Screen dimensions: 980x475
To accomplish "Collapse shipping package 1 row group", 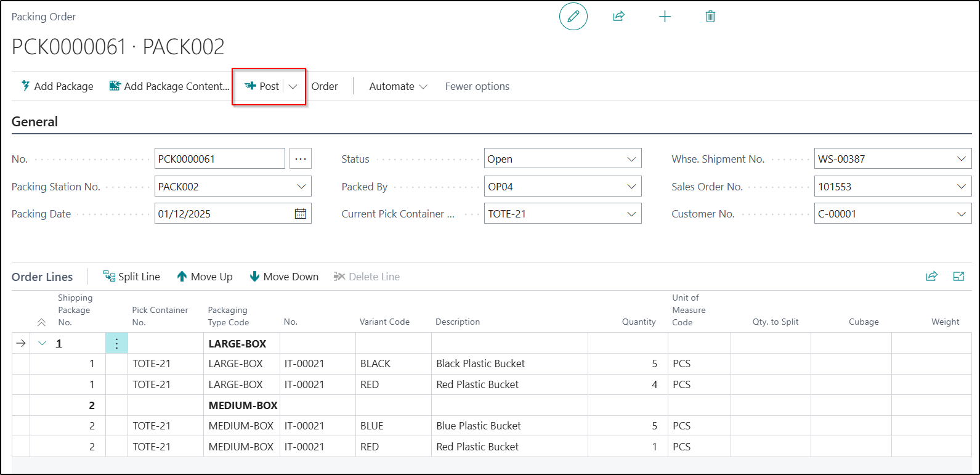I will click(42, 344).
